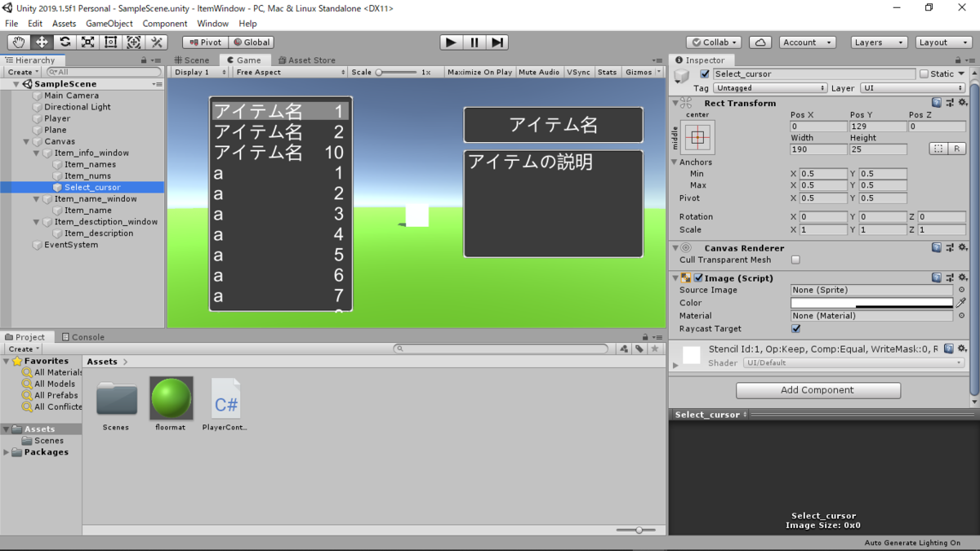Click the Play button
Image resolution: width=980 pixels, height=551 pixels.
[x=451, y=42]
